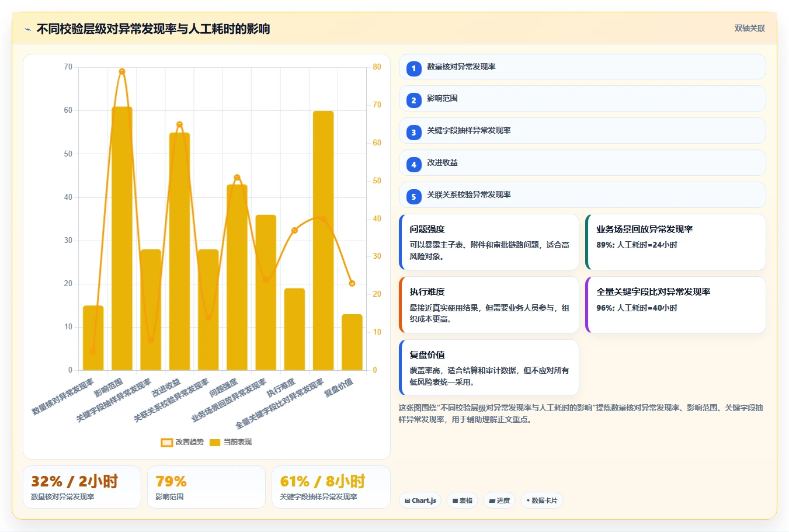Select numbered badge 2 in the list

coord(413,100)
